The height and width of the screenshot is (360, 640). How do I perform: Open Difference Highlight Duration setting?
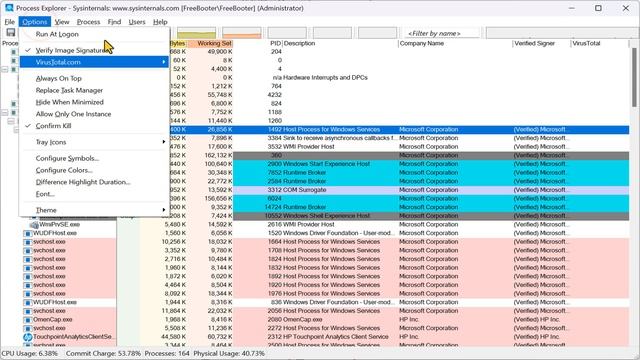point(94,182)
